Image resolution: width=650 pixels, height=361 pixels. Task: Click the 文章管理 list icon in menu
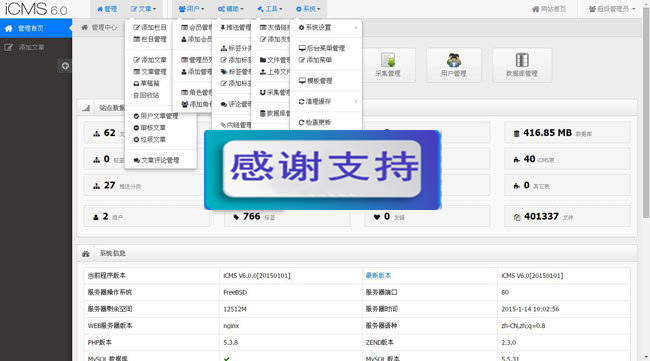coord(136,72)
